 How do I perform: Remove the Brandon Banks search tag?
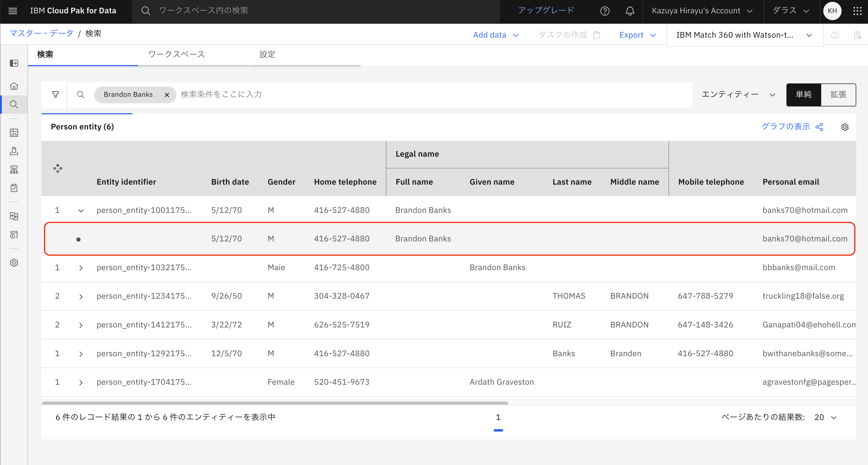[x=167, y=95]
